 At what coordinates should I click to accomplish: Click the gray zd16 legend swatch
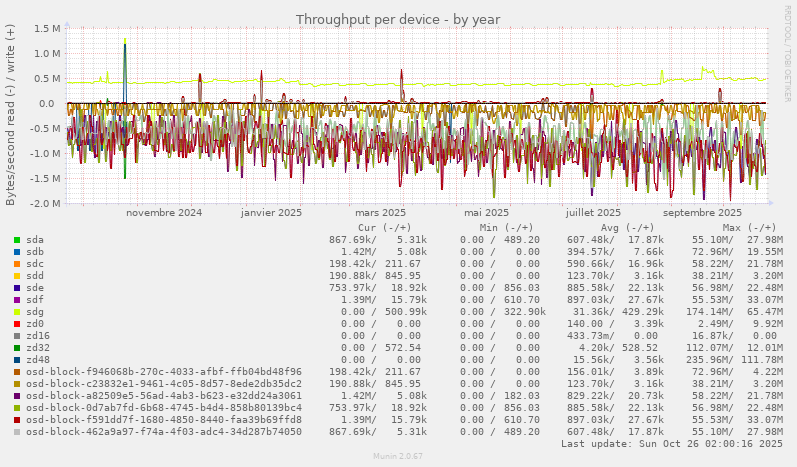[17, 336]
